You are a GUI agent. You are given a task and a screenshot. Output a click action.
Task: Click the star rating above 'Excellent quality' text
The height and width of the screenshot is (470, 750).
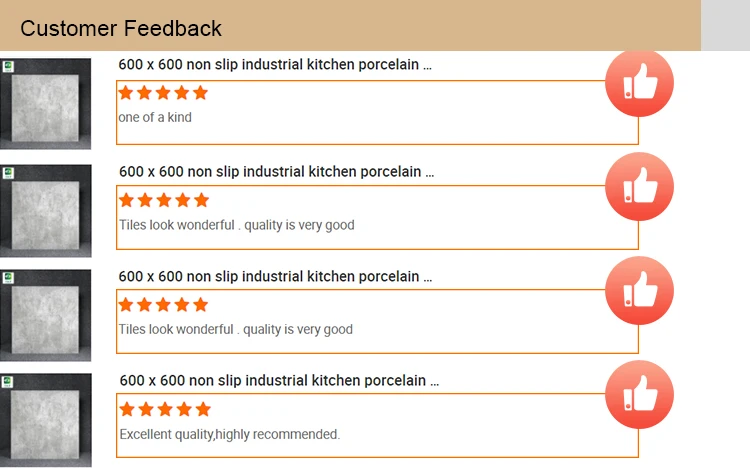click(165, 409)
